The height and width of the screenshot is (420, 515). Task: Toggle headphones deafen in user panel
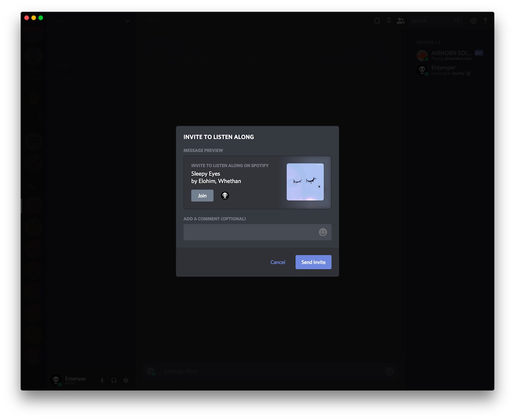point(114,381)
